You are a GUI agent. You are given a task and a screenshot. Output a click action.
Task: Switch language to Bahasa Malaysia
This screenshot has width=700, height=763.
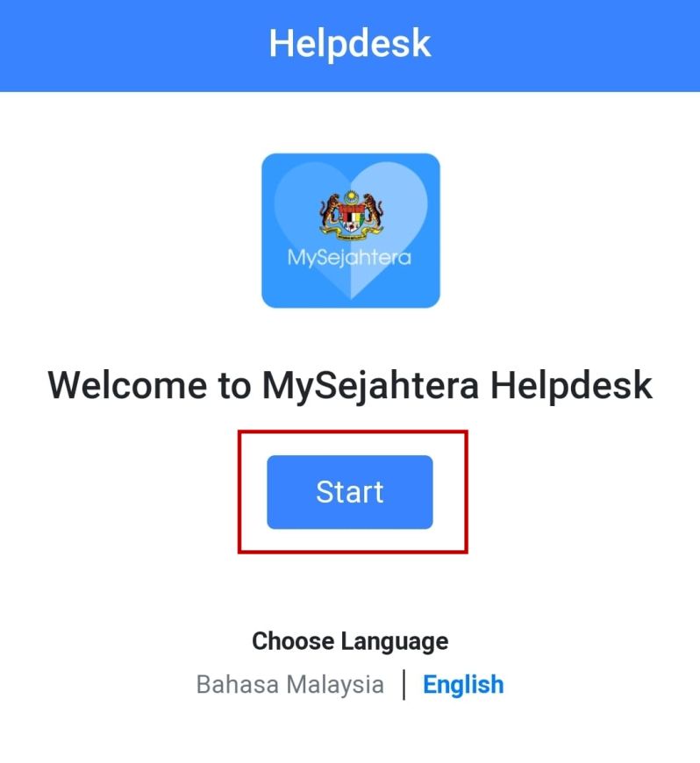289,684
